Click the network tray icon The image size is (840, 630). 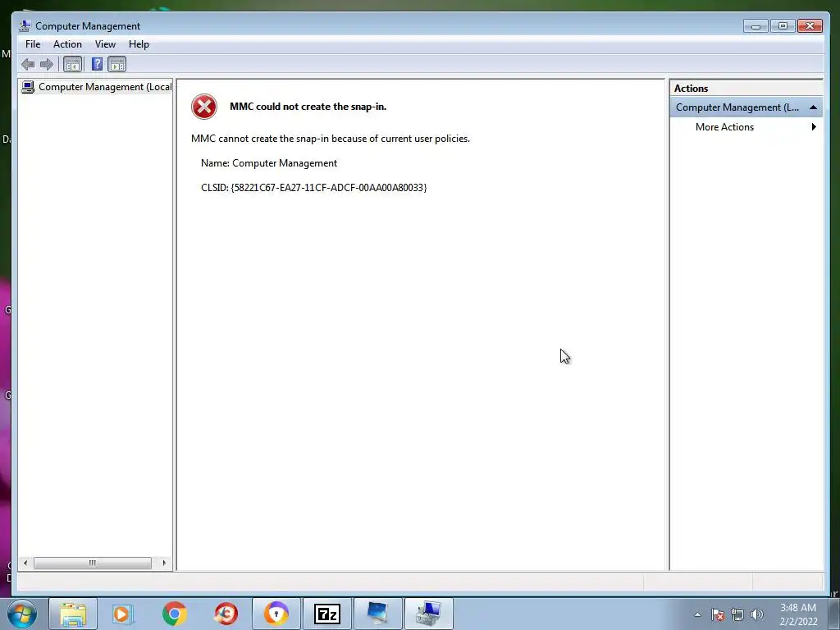point(737,614)
